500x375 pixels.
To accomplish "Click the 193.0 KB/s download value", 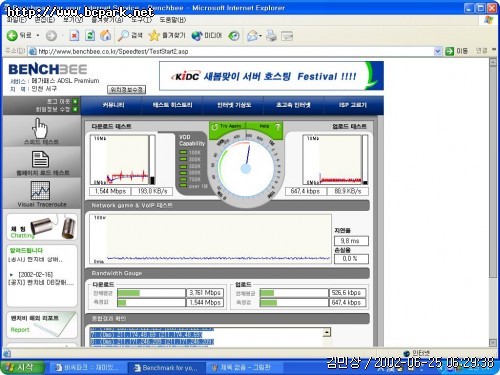I will [152, 191].
